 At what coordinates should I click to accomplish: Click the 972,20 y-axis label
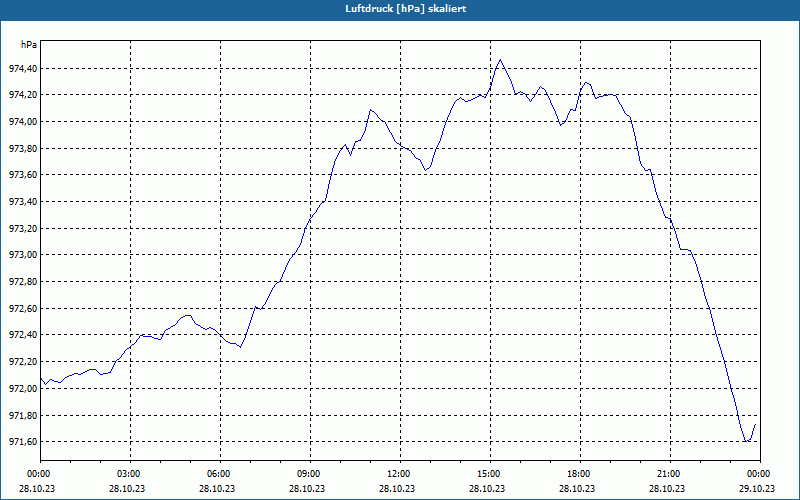point(23,361)
